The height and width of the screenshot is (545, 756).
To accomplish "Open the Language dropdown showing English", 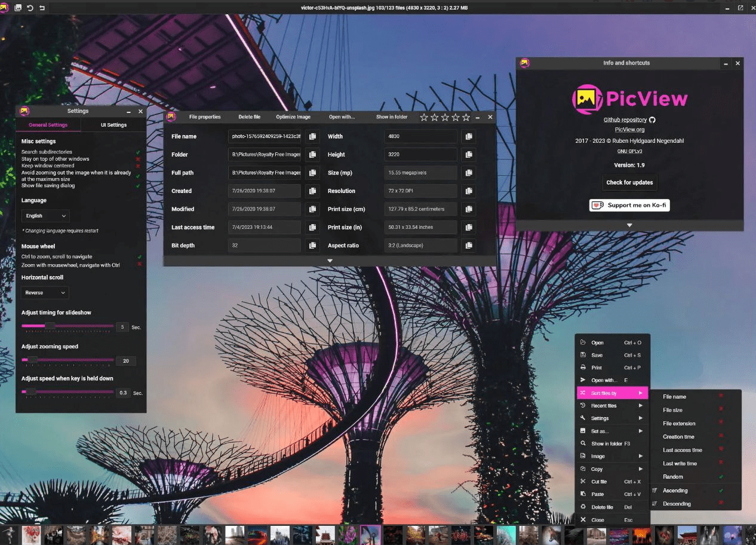I will point(45,216).
